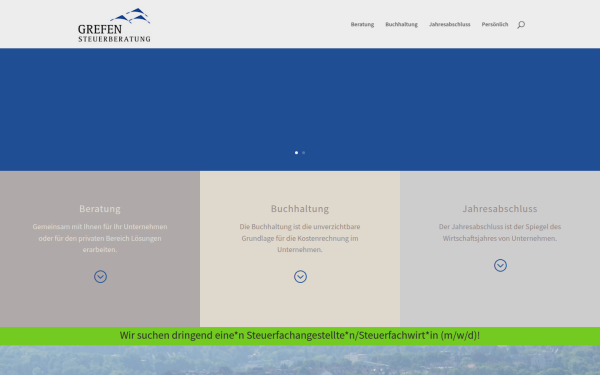
Task: Click the down-arrow circle under Buchhaltung
Action: tap(300, 277)
